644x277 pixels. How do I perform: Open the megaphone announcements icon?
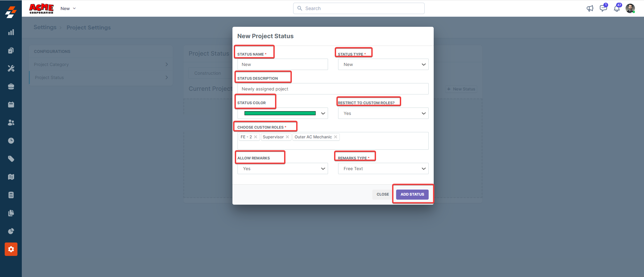tap(590, 8)
